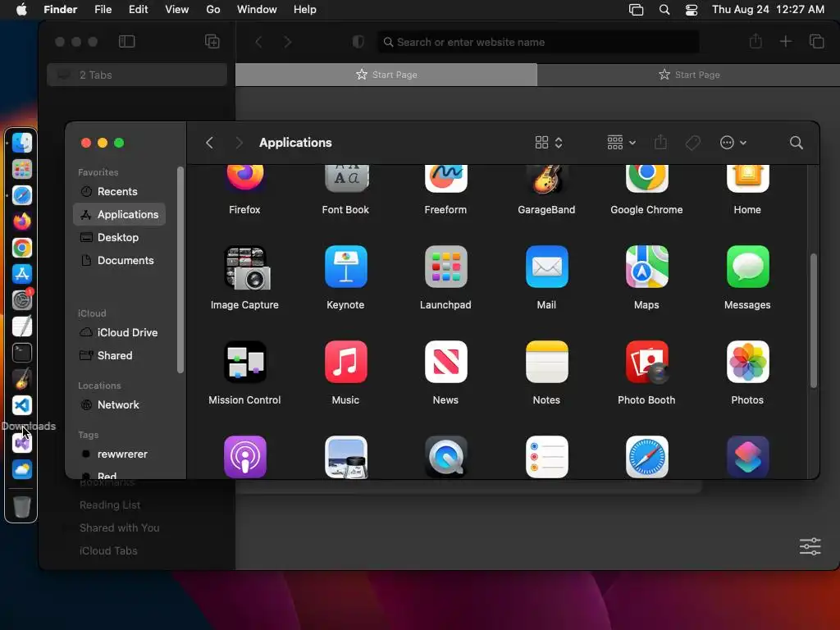Select the Launchpad app in Finder
840x630 pixels.
point(445,267)
